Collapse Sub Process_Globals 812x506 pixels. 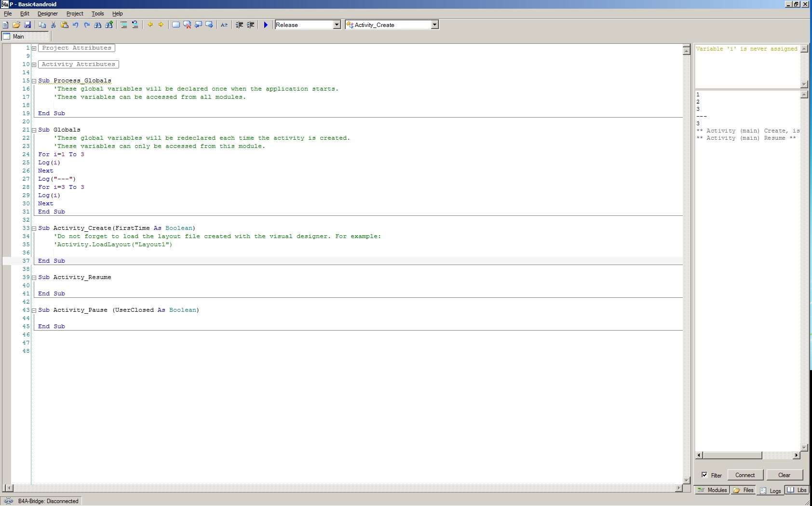[34, 81]
